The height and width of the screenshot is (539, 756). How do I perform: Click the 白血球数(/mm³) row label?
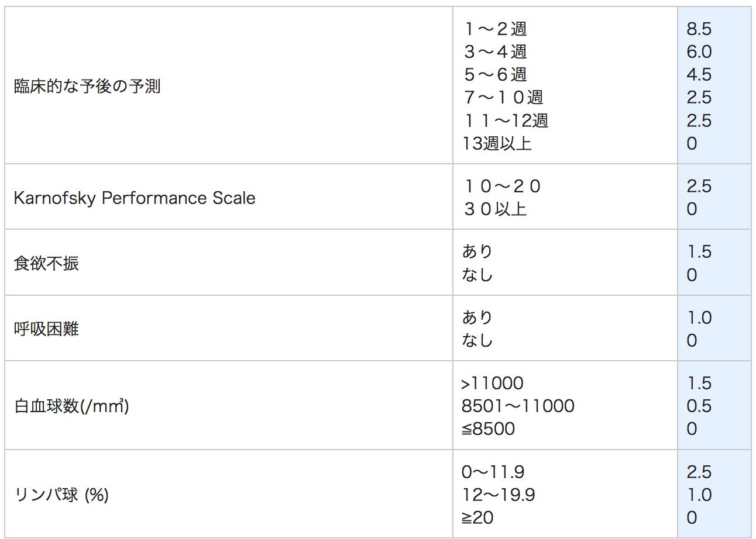71,406
